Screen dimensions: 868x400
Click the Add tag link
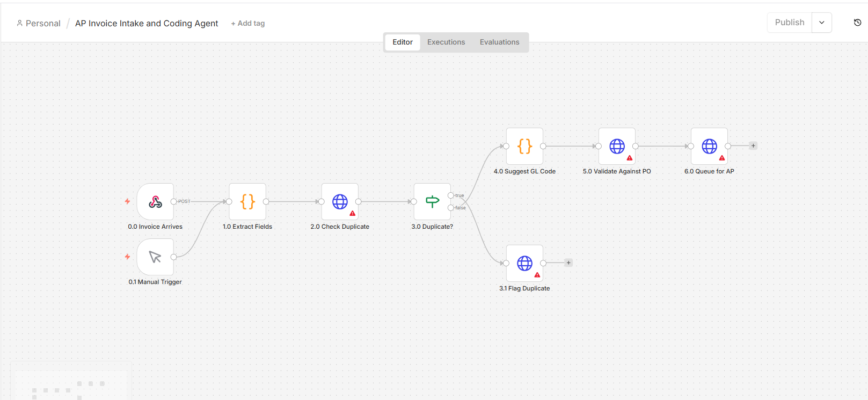tap(248, 23)
